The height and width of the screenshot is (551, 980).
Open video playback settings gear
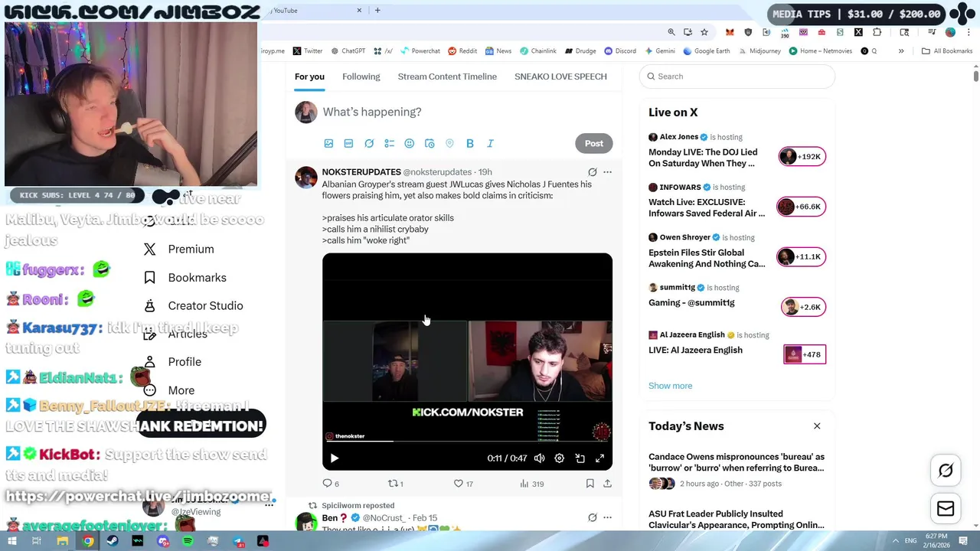click(560, 458)
